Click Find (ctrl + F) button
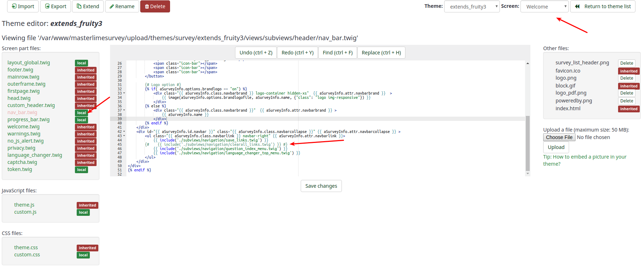The height and width of the screenshot is (272, 644). click(x=337, y=53)
